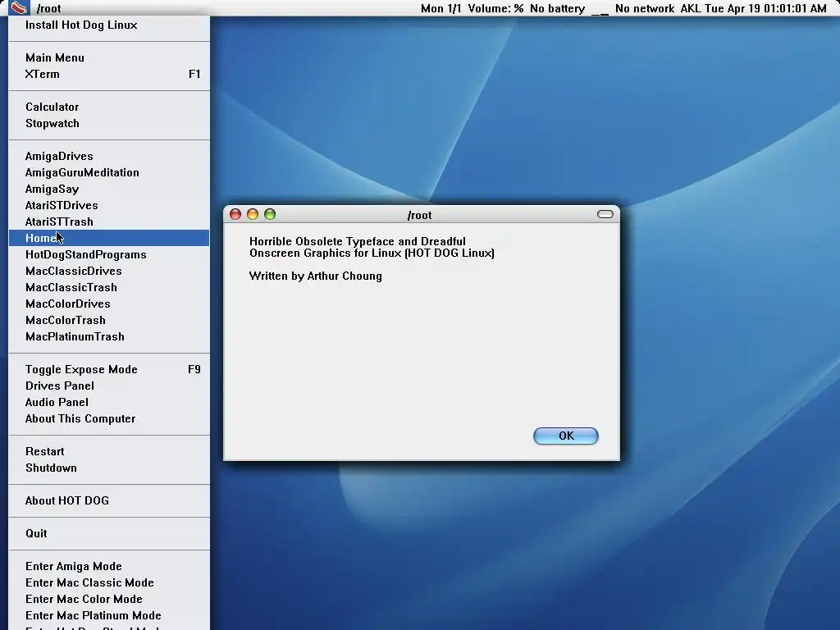Select Quit from the menu
The height and width of the screenshot is (630, 840).
point(109,533)
